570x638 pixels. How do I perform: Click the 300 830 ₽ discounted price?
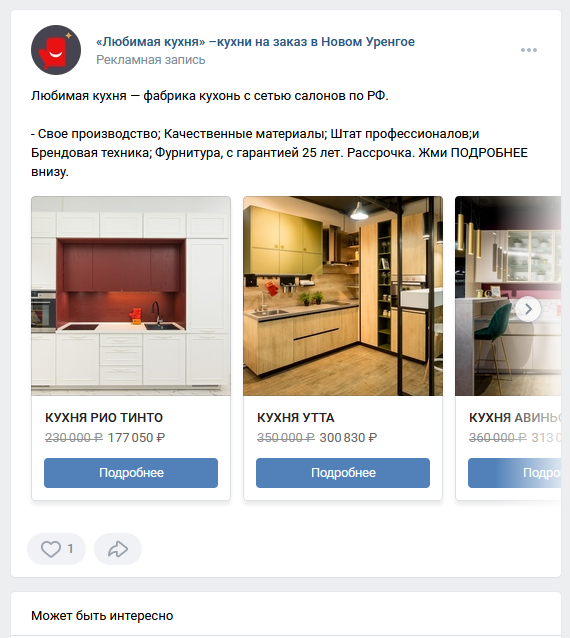(348, 438)
